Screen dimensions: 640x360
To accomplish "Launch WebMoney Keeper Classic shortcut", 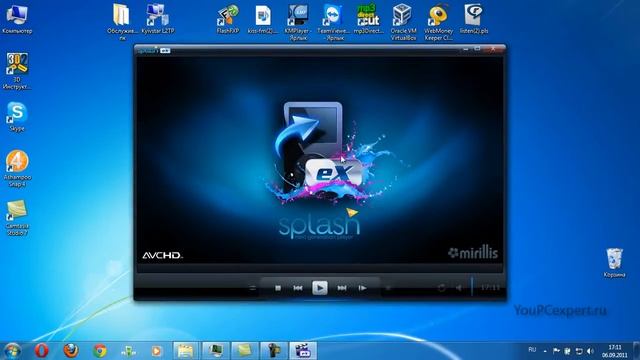I will point(438,22).
